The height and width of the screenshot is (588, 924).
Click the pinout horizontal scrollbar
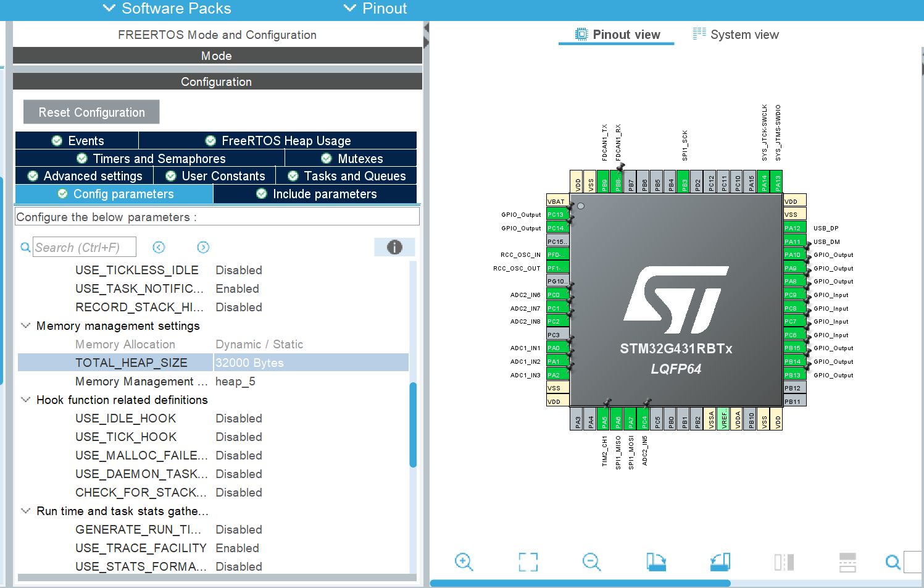click(580, 583)
